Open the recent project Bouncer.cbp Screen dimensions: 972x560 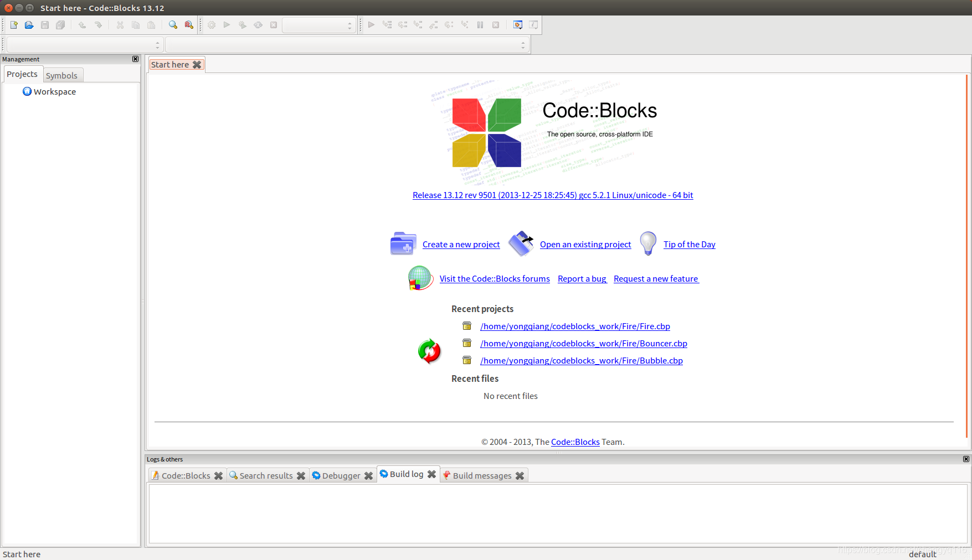(583, 343)
